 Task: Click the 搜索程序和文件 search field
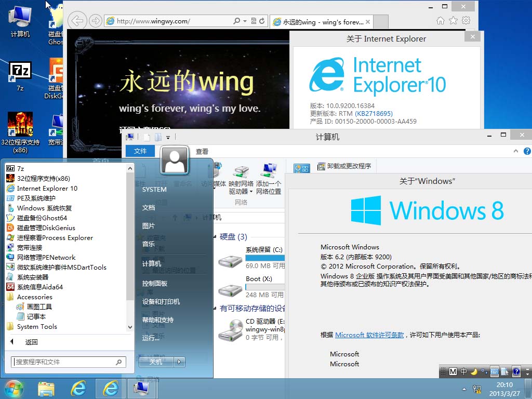point(69,362)
